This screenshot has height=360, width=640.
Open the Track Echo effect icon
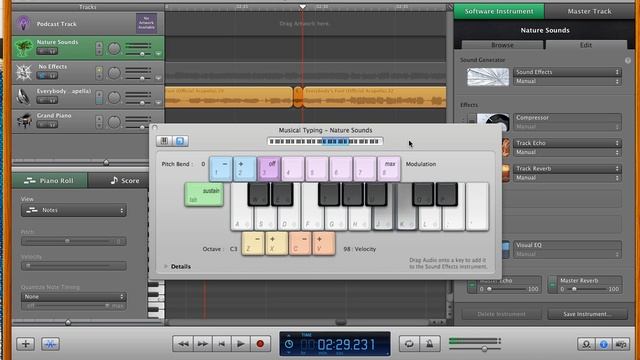click(x=506, y=147)
